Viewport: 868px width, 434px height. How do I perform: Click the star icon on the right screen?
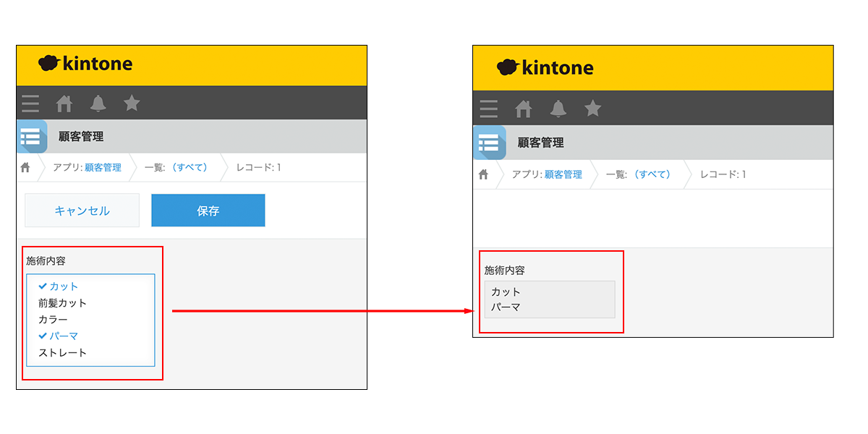(592, 107)
